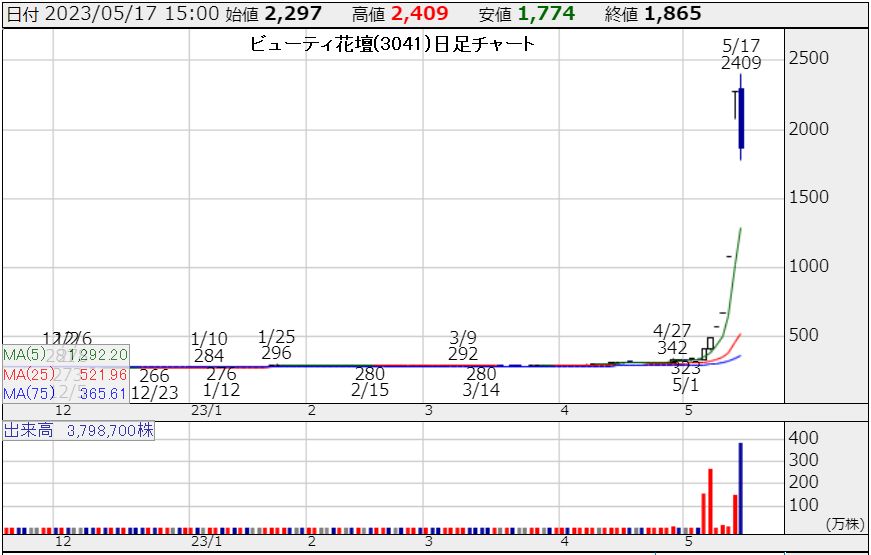Click the 5/17 blue candlestick body
This screenshot has height=555, width=871.
pos(741,118)
